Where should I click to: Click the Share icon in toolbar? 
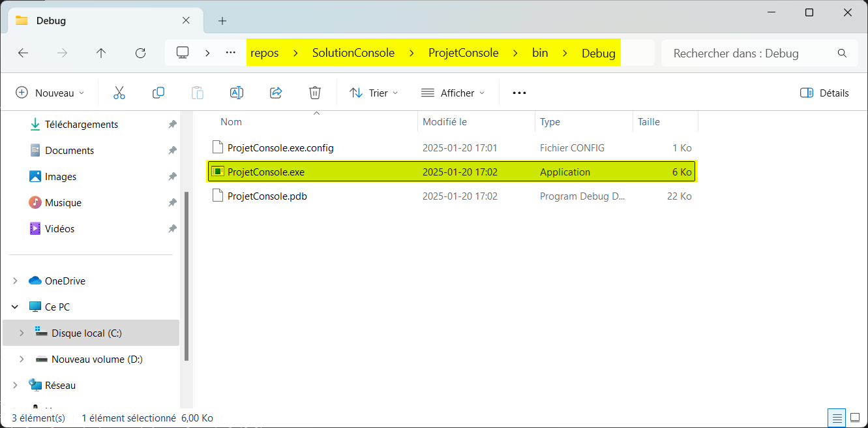[x=276, y=93]
